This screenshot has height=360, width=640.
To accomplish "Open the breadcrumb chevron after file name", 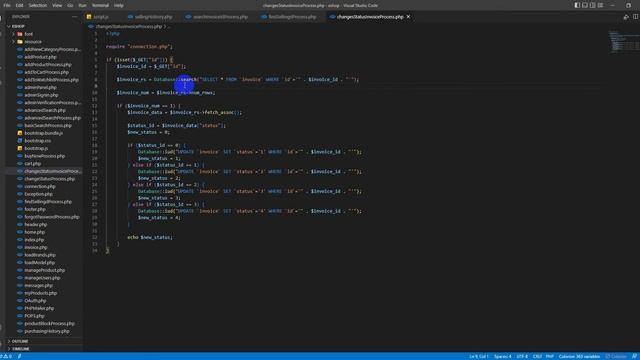I will click(165, 27).
